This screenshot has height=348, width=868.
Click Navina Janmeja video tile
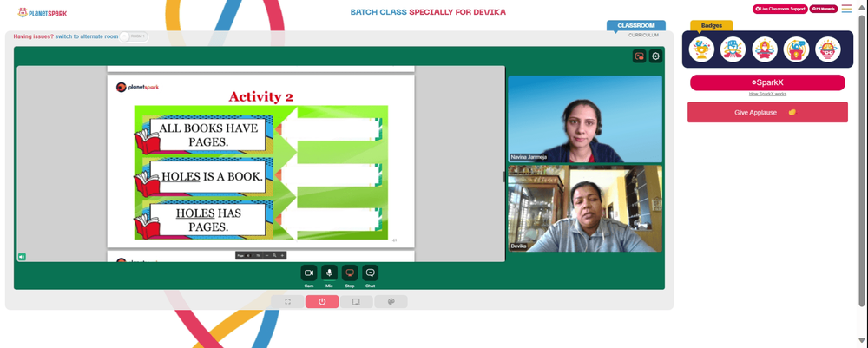pyautogui.click(x=584, y=119)
